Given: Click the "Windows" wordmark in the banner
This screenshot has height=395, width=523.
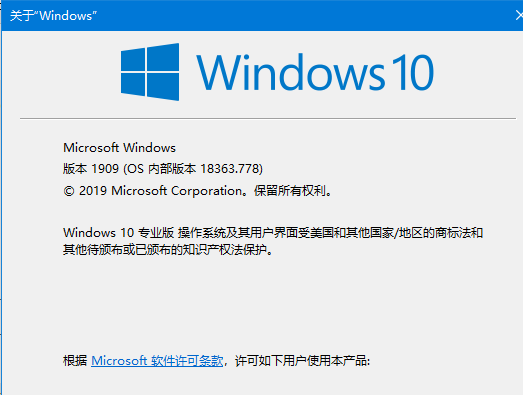Looking at the screenshot, I should tap(291, 72).
